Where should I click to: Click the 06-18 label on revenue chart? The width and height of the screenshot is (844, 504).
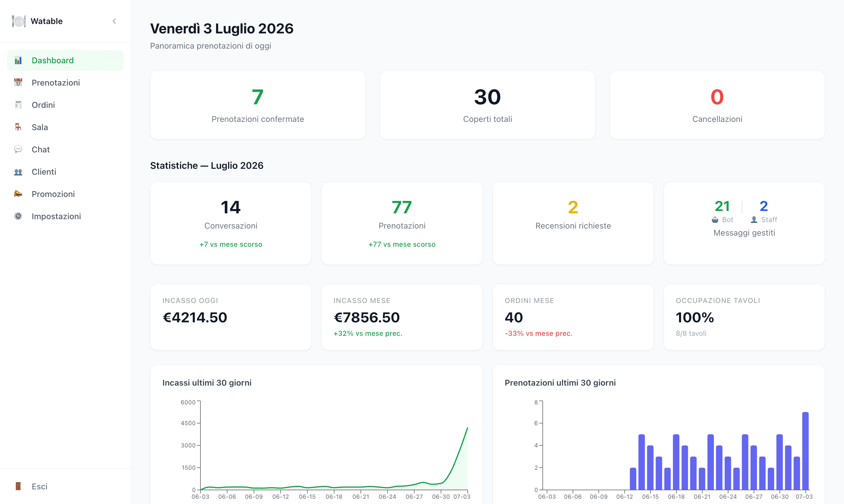[334, 497]
